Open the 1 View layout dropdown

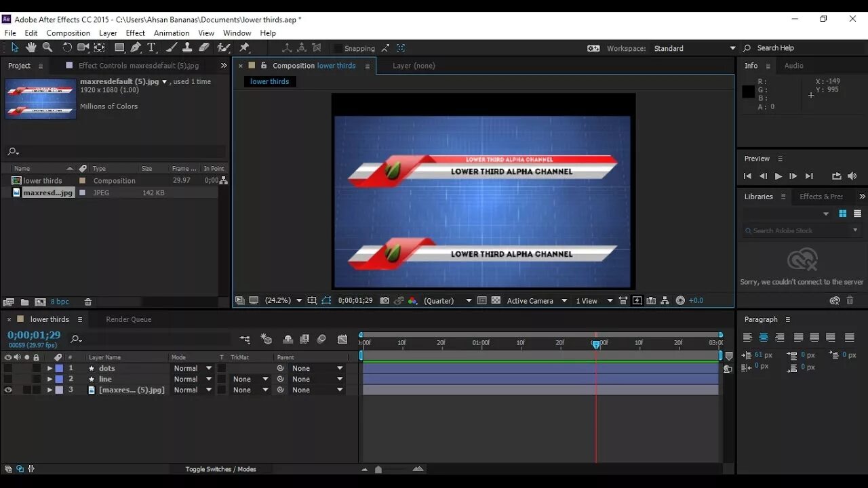coord(594,300)
